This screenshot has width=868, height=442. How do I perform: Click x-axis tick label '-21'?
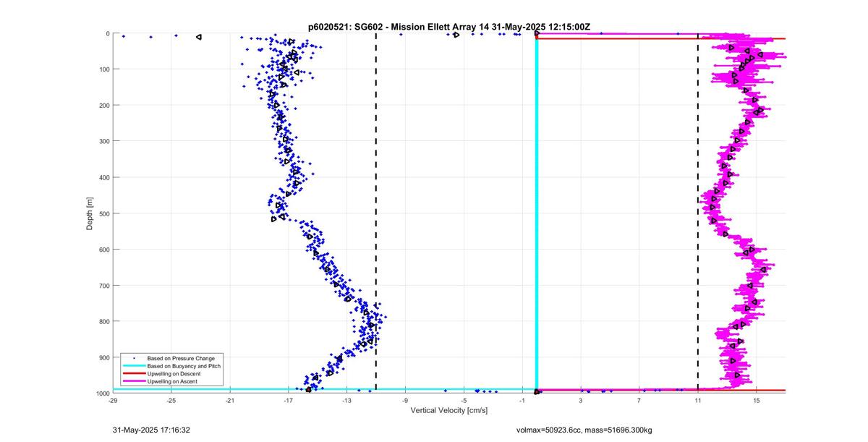pyautogui.click(x=230, y=399)
